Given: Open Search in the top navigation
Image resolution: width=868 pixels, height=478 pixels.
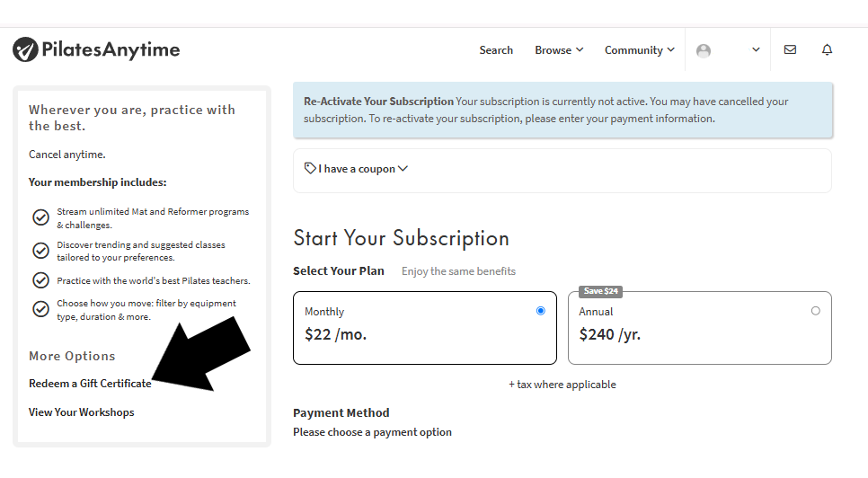Looking at the screenshot, I should pyautogui.click(x=496, y=49).
